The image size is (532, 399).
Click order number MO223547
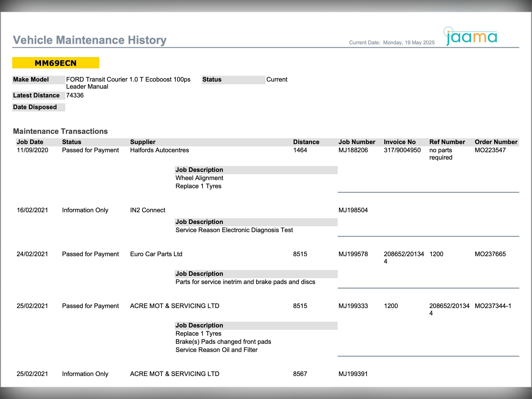[490, 150]
